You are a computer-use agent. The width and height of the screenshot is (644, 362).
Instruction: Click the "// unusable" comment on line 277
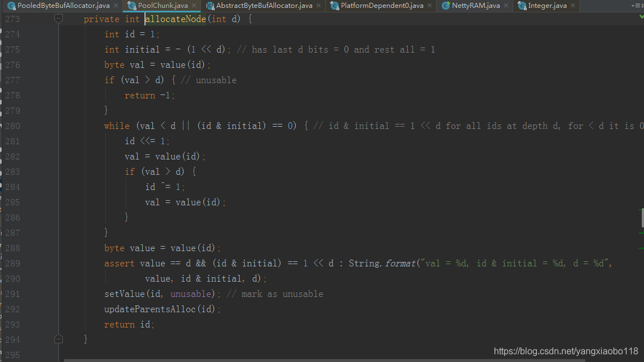coord(208,80)
